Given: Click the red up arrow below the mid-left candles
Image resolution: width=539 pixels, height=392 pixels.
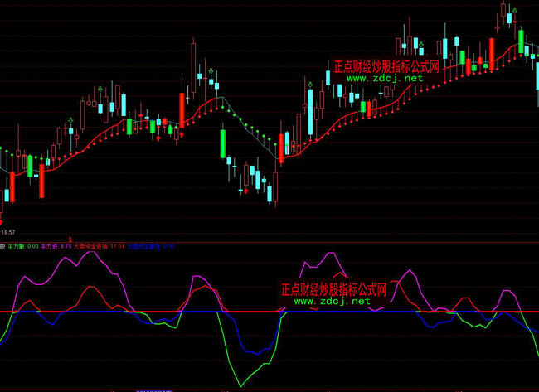Looking at the screenshot, I should coord(158,138).
